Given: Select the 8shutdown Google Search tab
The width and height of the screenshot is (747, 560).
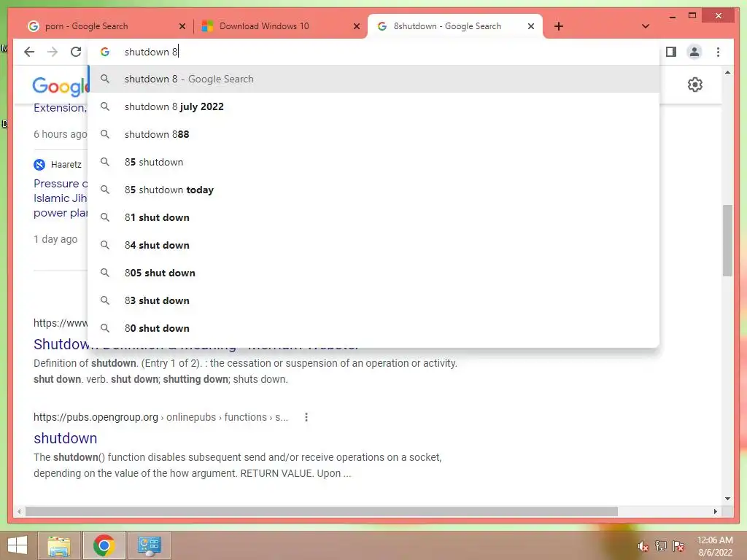Looking at the screenshot, I should click(x=454, y=26).
